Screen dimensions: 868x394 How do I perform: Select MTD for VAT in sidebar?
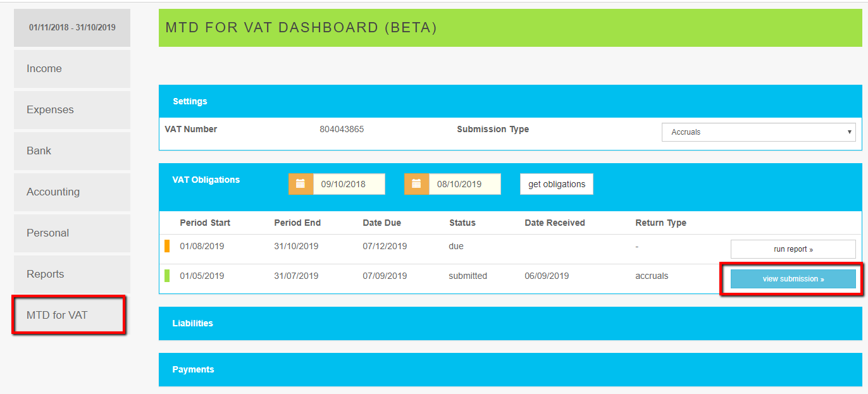68,315
